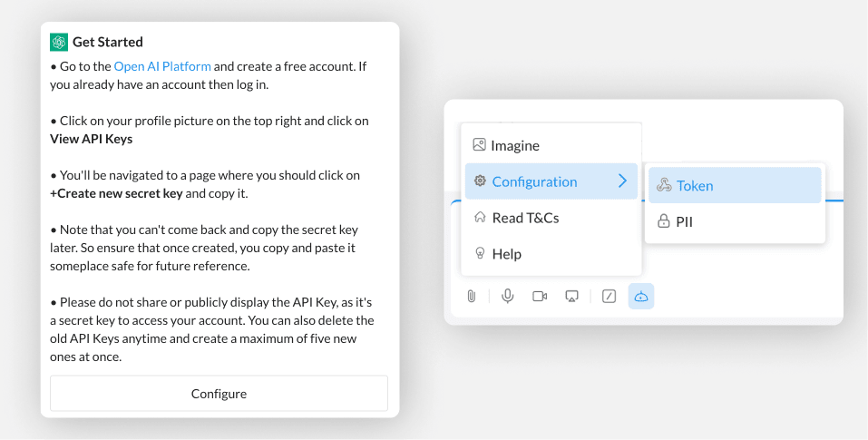Click the gear icon next to Configuration
The width and height of the screenshot is (868, 440).
(480, 181)
